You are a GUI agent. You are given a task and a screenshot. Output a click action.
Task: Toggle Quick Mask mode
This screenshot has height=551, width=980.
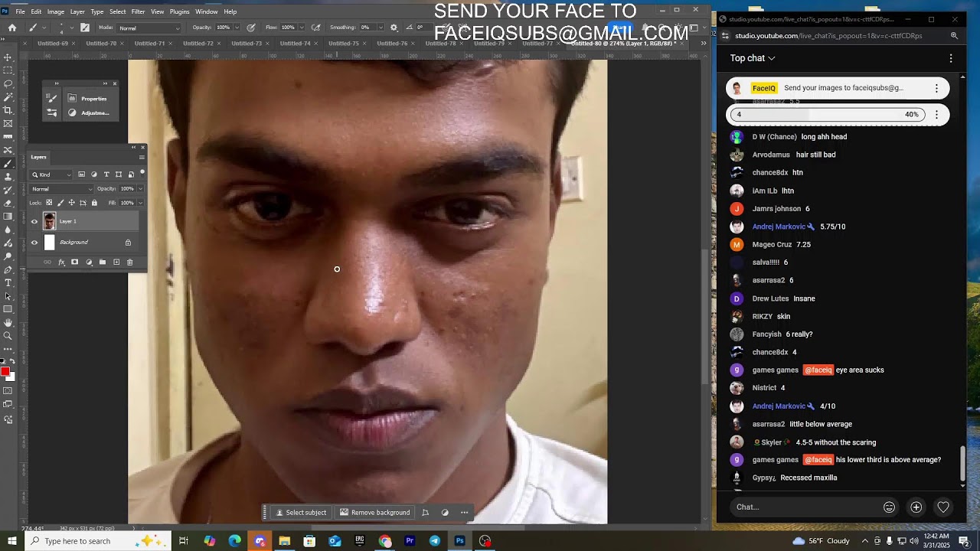pos(8,391)
